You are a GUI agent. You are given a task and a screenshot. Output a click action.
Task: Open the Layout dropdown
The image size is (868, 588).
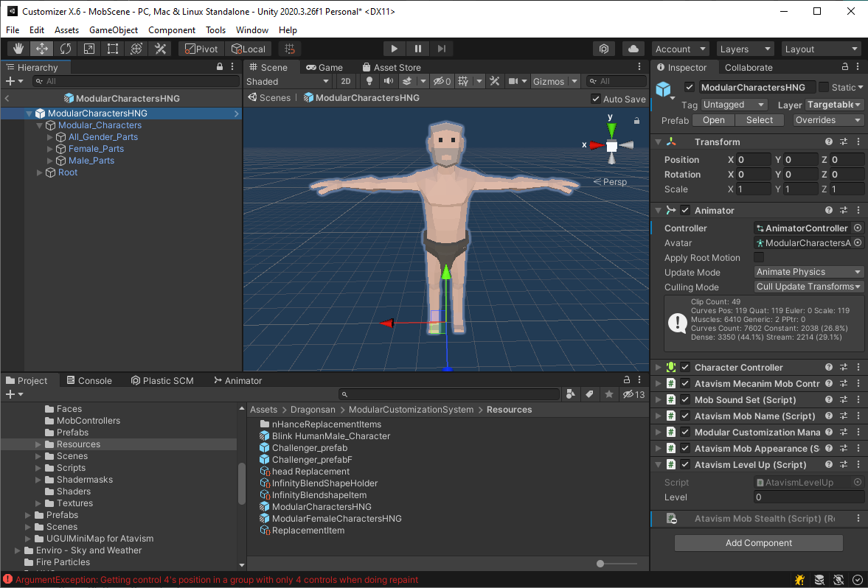coord(821,48)
